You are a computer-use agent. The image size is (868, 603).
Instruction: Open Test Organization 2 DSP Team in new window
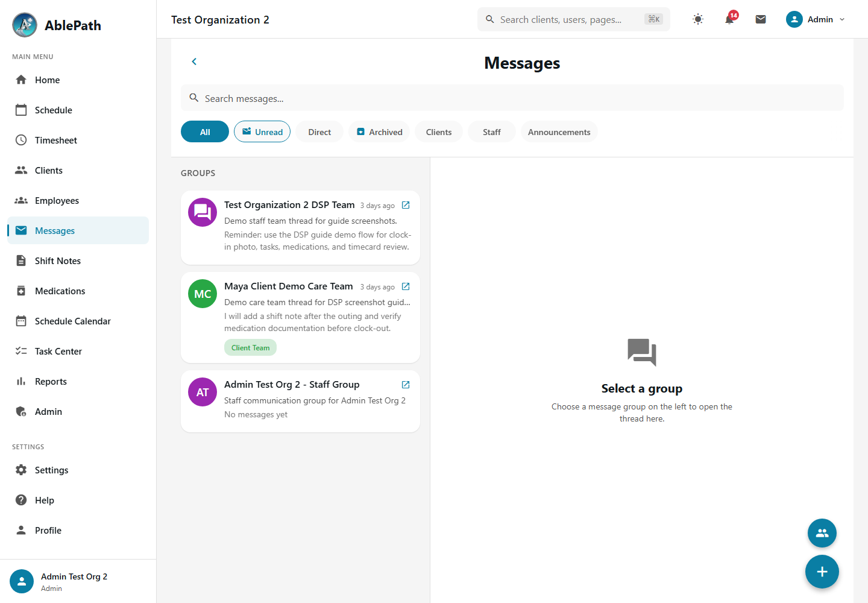pyautogui.click(x=406, y=205)
